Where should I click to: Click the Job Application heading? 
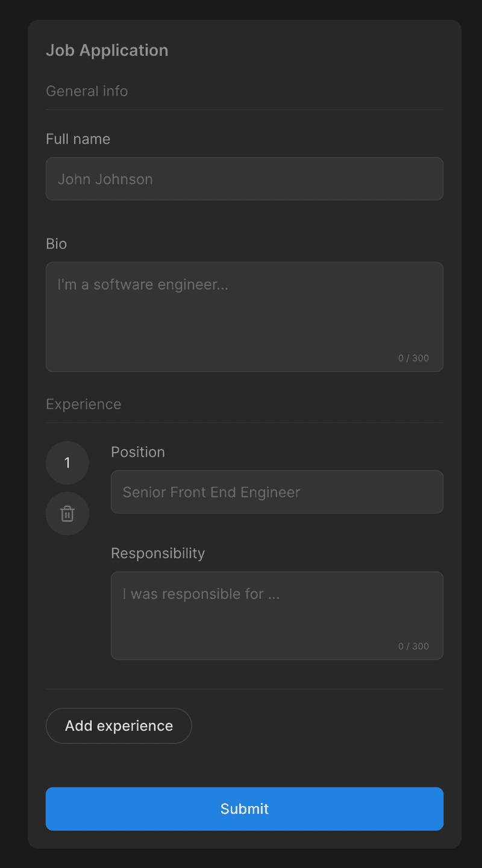click(107, 50)
